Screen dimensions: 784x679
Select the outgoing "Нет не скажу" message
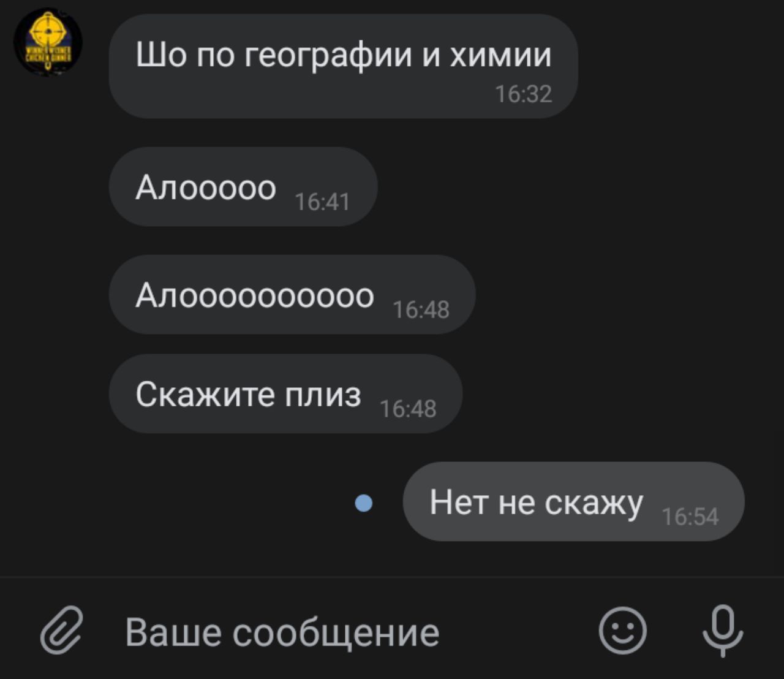click(574, 502)
